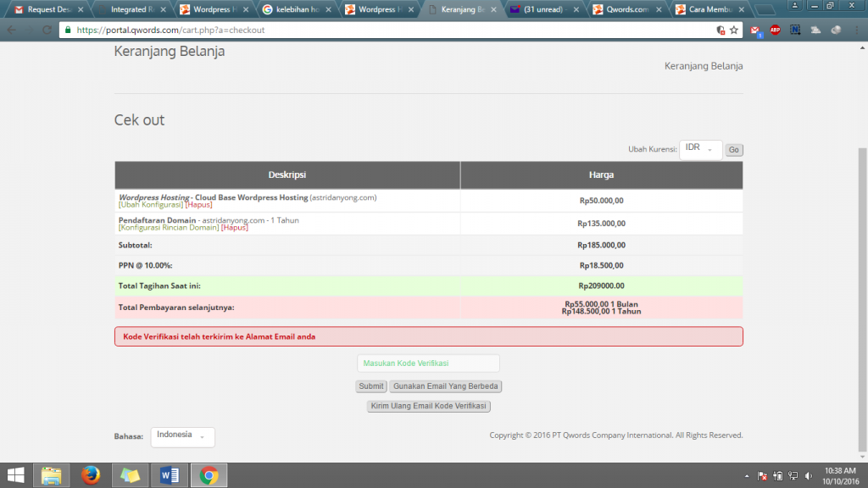Show hidden system tray icons
Viewport: 868px width, 488px height.
click(746, 475)
